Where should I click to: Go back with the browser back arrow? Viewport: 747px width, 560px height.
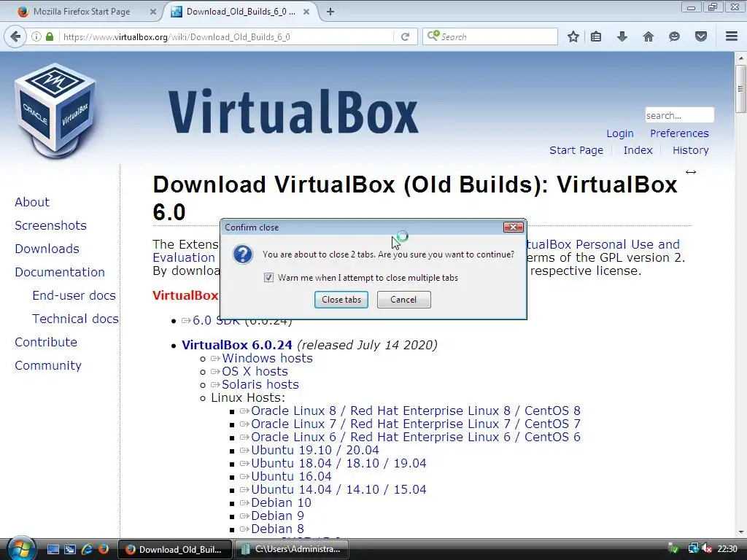(15, 36)
